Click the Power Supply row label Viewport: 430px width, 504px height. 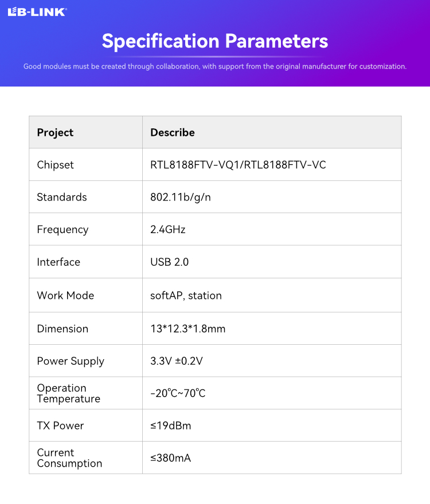tap(71, 361)
